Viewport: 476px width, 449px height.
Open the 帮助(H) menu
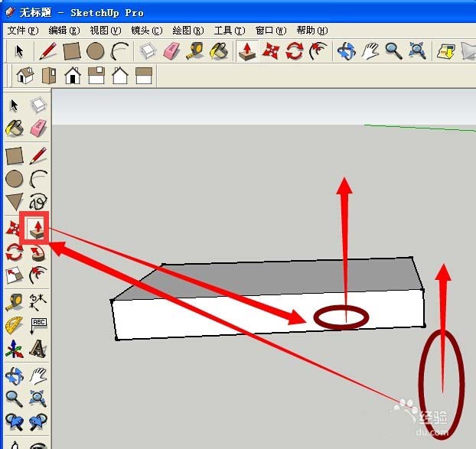click(x=311, y=31)
